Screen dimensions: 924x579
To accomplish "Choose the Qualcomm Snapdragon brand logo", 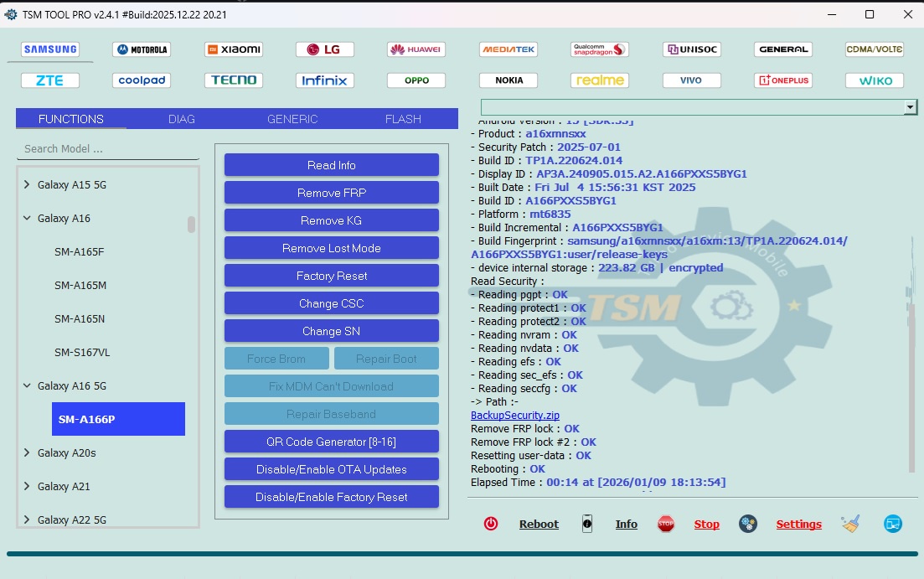I will 600,49.
